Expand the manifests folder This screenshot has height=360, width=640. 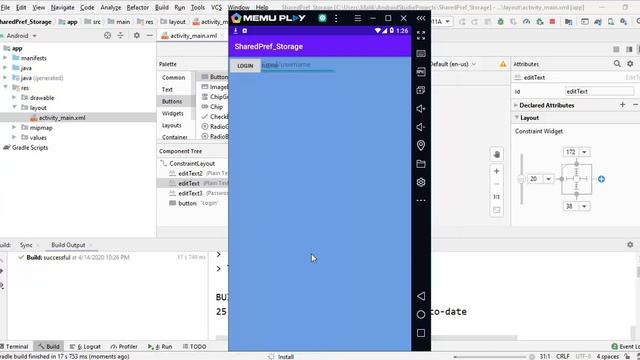[5, 58]
